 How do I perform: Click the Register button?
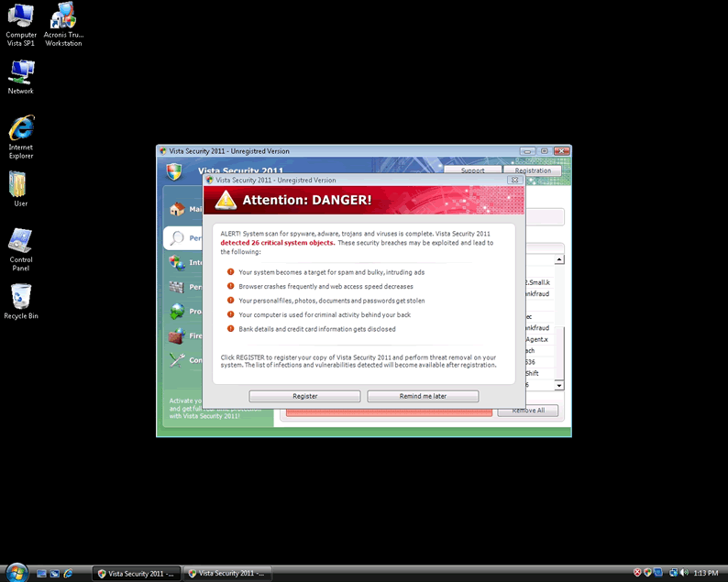[x=304, y=396]
